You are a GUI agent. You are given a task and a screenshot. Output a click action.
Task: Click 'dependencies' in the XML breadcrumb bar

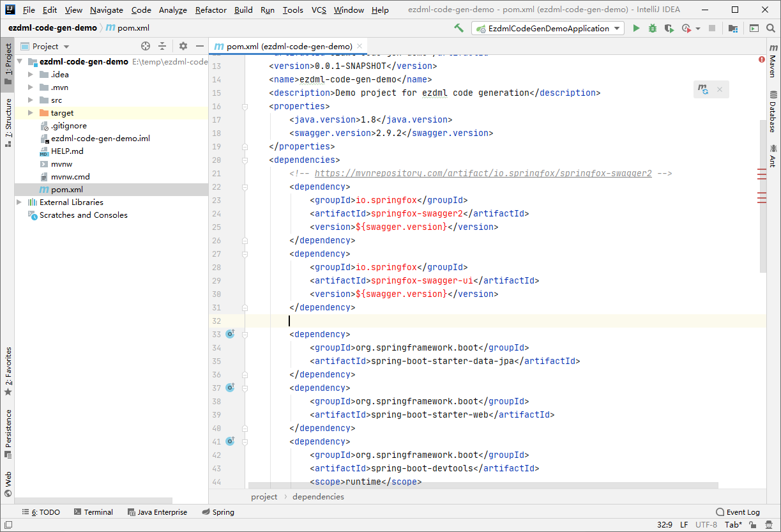pyautogui.click(x=318, y=497)
